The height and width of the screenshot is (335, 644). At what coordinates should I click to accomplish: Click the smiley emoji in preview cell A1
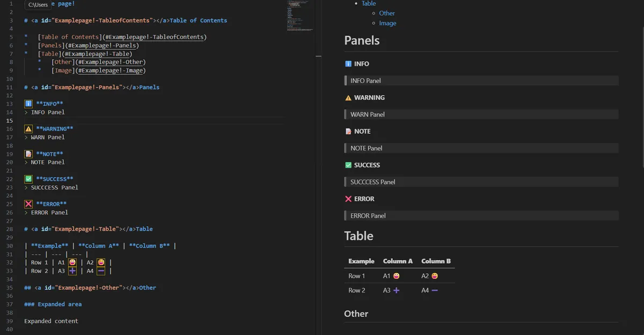(x=396, y=276)
